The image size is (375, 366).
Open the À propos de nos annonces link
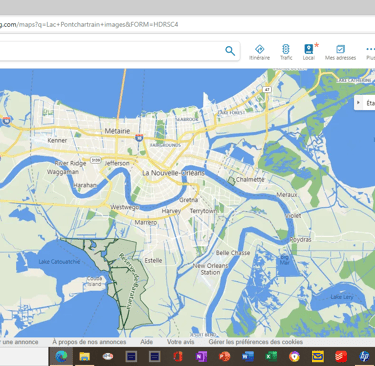(89, 342)
